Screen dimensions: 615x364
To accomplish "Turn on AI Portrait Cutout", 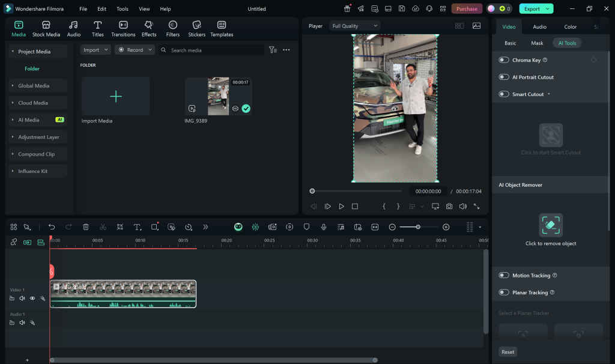I will point(503,77).
